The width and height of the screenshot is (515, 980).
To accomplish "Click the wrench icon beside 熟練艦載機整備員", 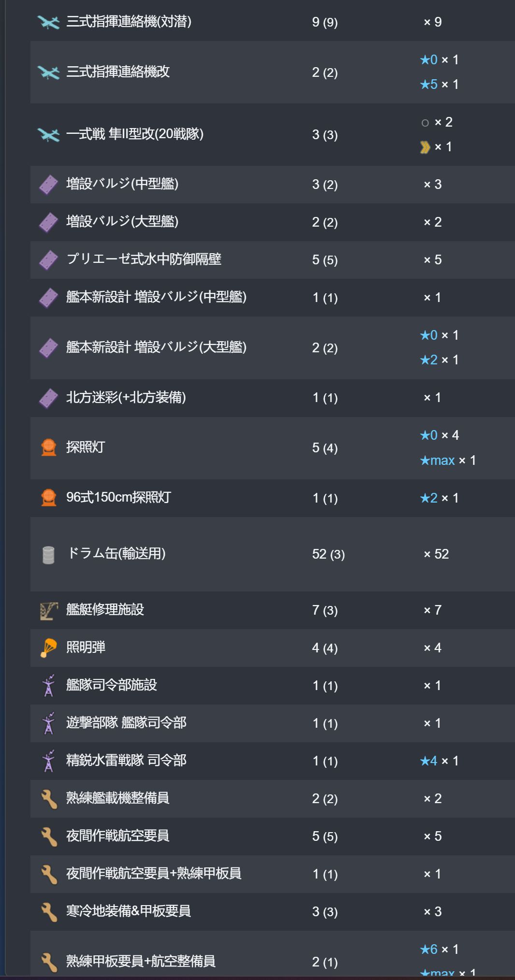I will [x=48, y=799].
